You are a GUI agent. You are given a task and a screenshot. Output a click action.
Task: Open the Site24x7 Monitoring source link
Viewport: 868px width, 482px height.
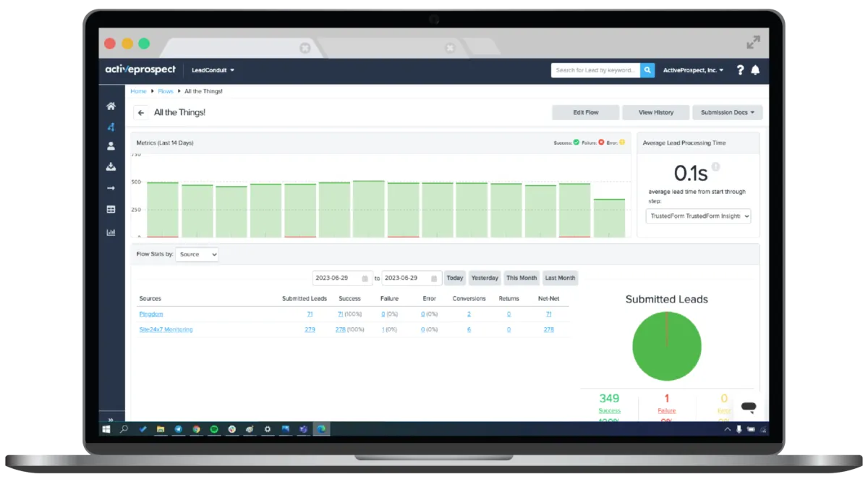click(166, 329)
